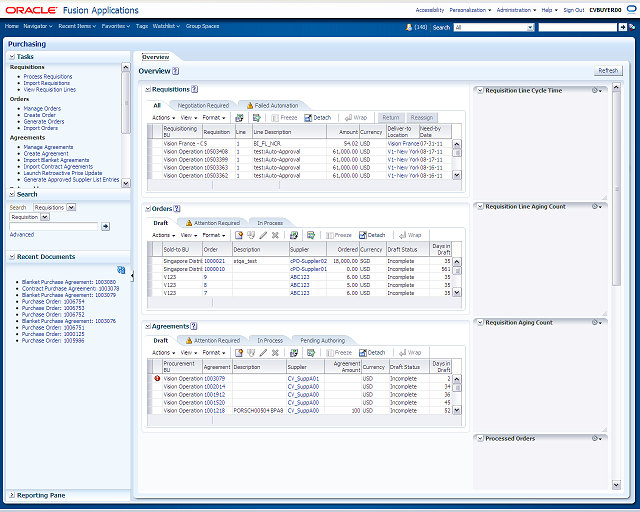This screenshot has height=512, width=640.
Task: Open Pending Authoring tab in Agreements
Action: tap(322, 341)
